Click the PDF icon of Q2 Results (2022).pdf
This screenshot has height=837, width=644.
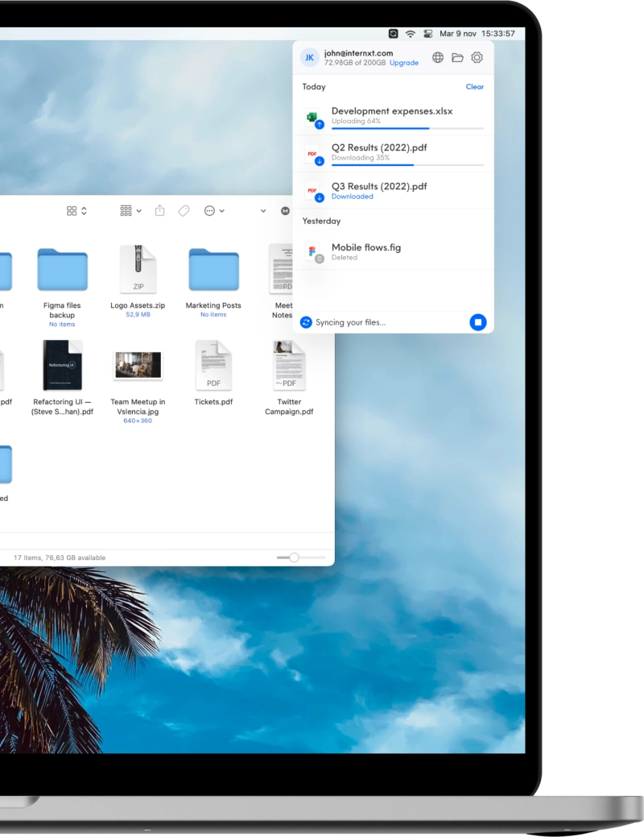click(x=312, y=154)
